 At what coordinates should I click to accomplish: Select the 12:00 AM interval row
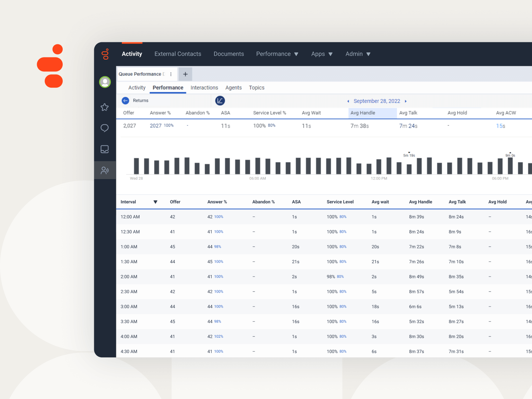tap(324, 217)
